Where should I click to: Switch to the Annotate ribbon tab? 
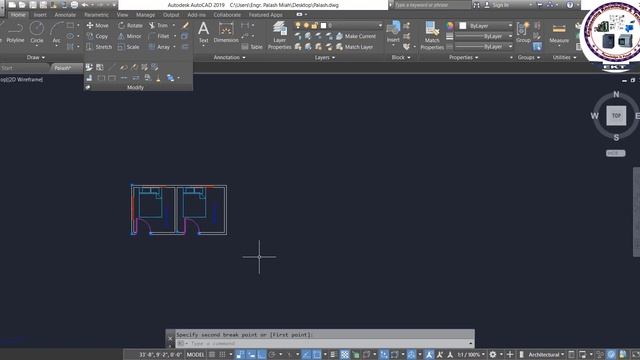65,15
